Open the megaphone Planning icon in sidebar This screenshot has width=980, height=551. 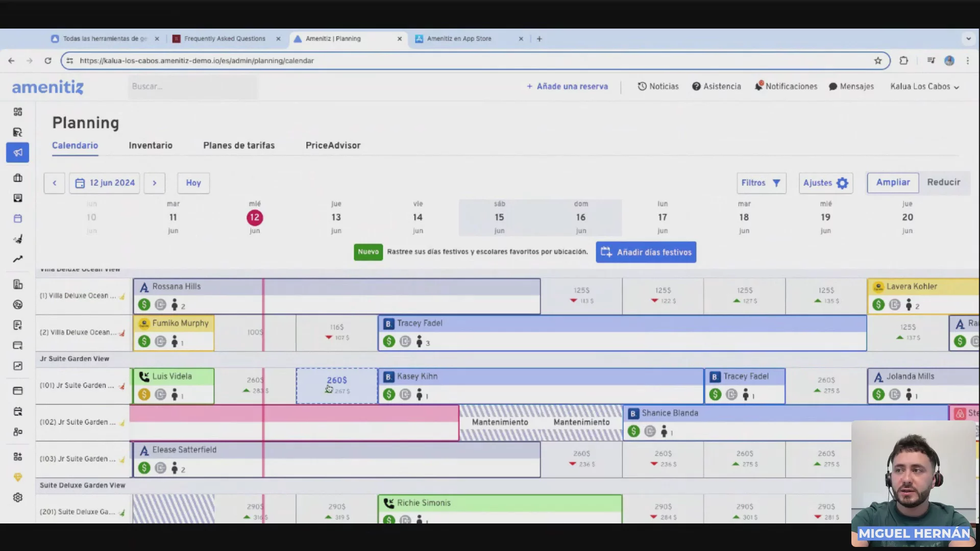tap(18, 153)
